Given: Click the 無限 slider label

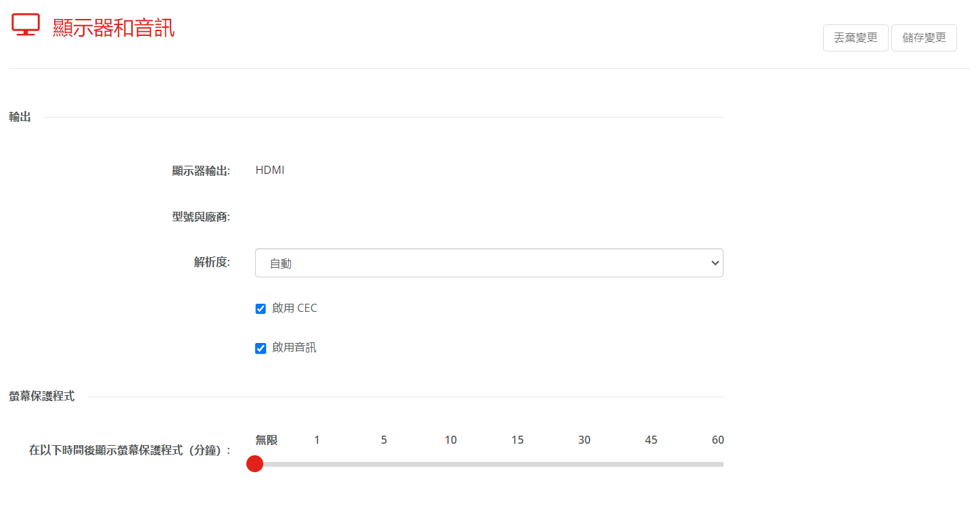Looking at the screenshot, I should [x=266, y=440].
